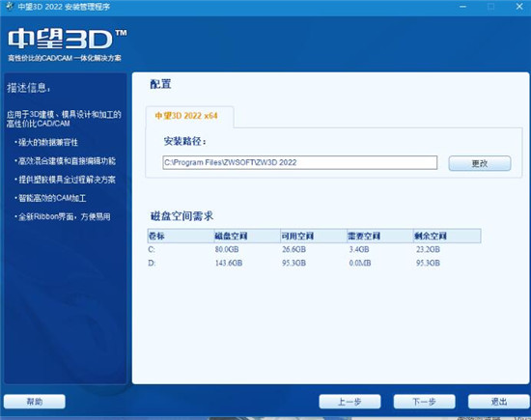Open the 帮助 button
Image resolution: width=531 pixels, height=420 pixels.
(35, 402)
